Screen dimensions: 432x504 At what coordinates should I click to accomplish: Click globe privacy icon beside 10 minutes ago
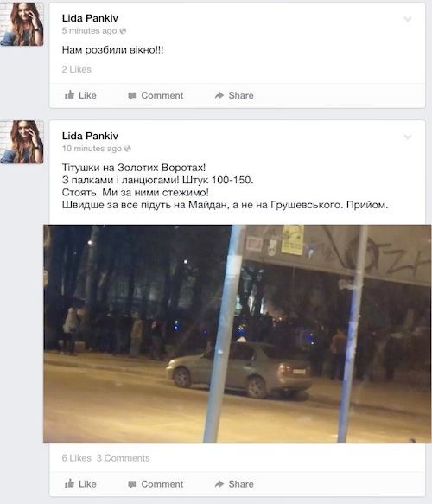[x=128, y=149]
